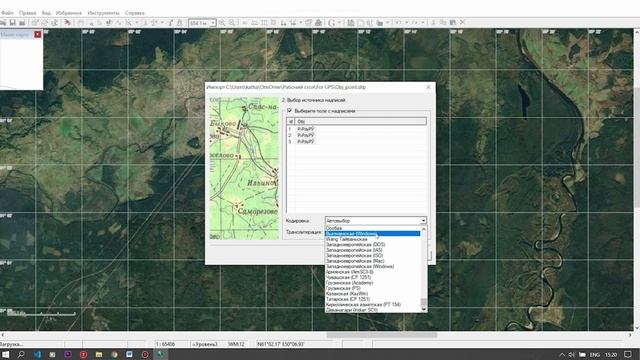Viewport: 640px width, 360px height.
Task: Choose 'Западноевропейская (IA5)' encoding
Action: (372, 250)
